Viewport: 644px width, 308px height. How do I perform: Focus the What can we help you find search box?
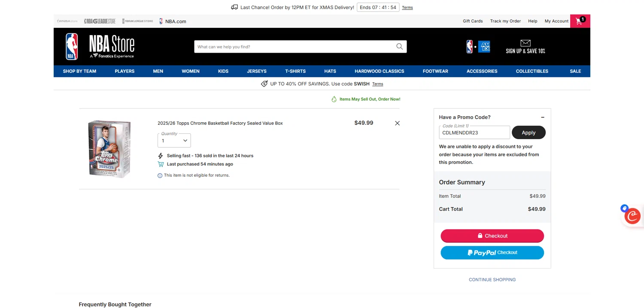point(295,47)
